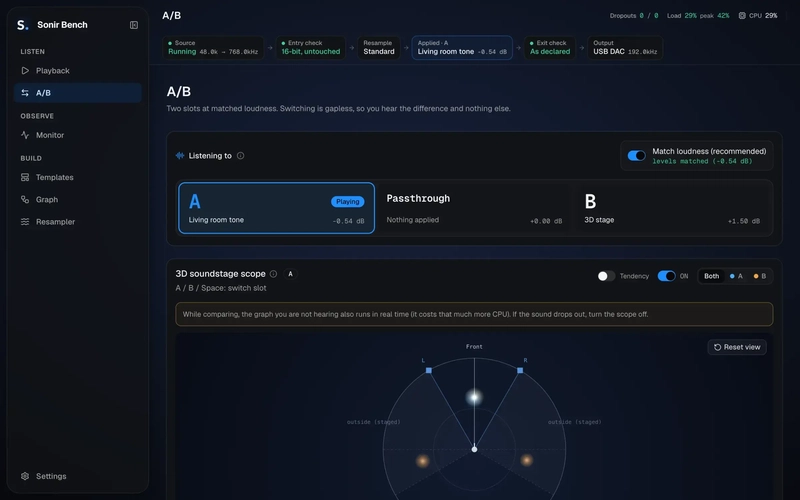Select A only in the scope filter
Screen dimensions: 800x500
coord(736,276)
